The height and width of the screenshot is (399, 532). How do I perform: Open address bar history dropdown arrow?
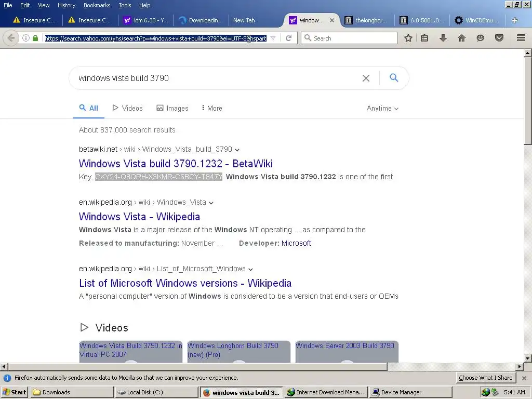coord(273,38)
